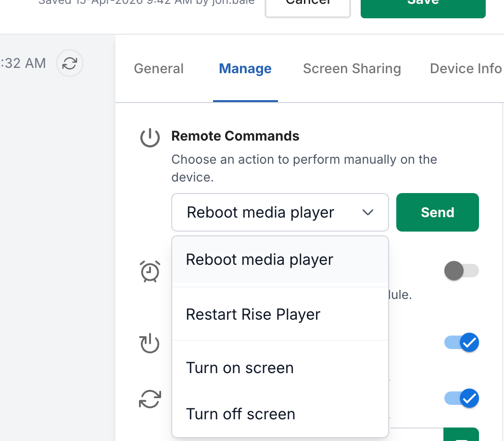Click the circular arrows restart icon
The width and height of the screenshot is (504, 441).
coord(150,399)
